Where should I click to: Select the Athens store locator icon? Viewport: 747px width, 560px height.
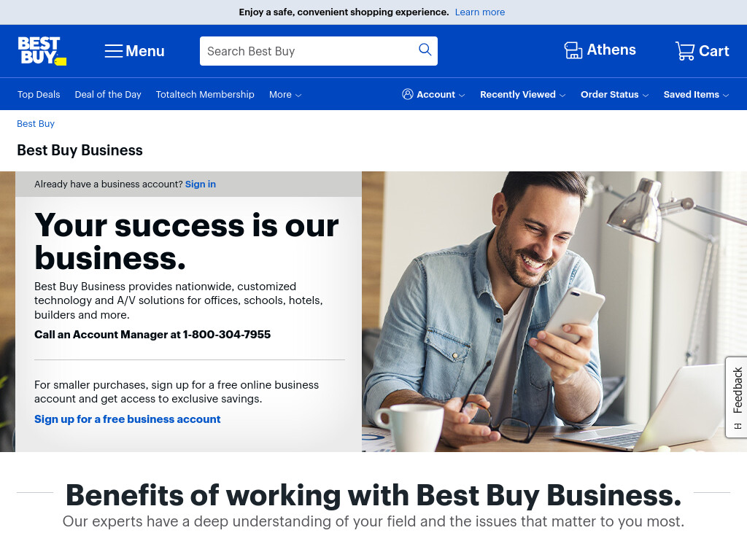pos(573,50)
